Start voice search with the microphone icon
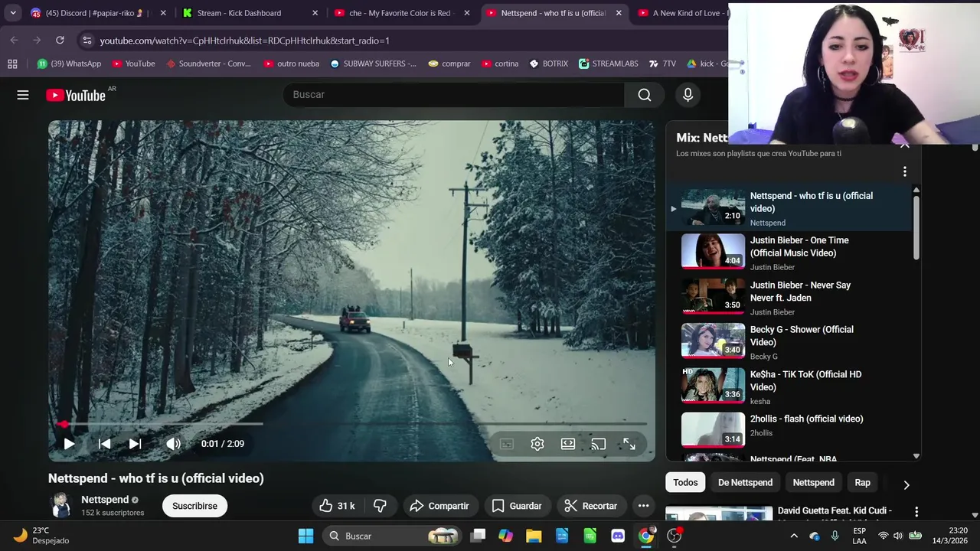 pyautogui.click(x=688, y=95)
